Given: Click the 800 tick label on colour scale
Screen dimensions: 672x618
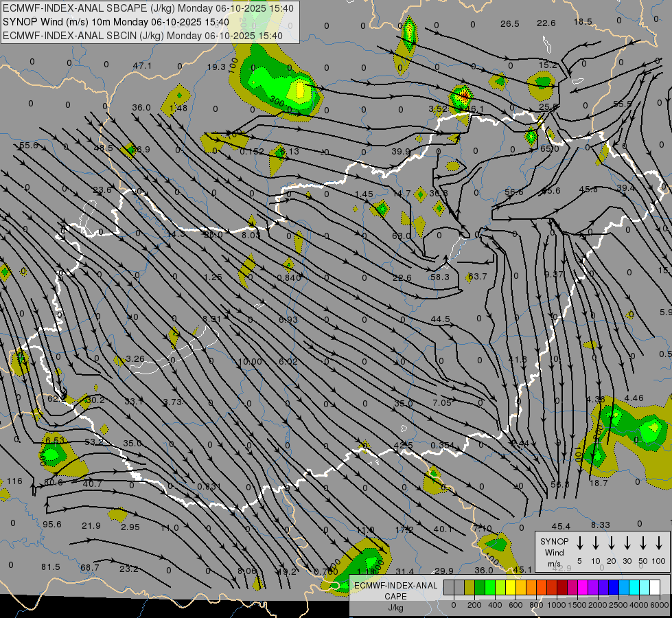Looking at the screenshot, I should coord(536,605).
